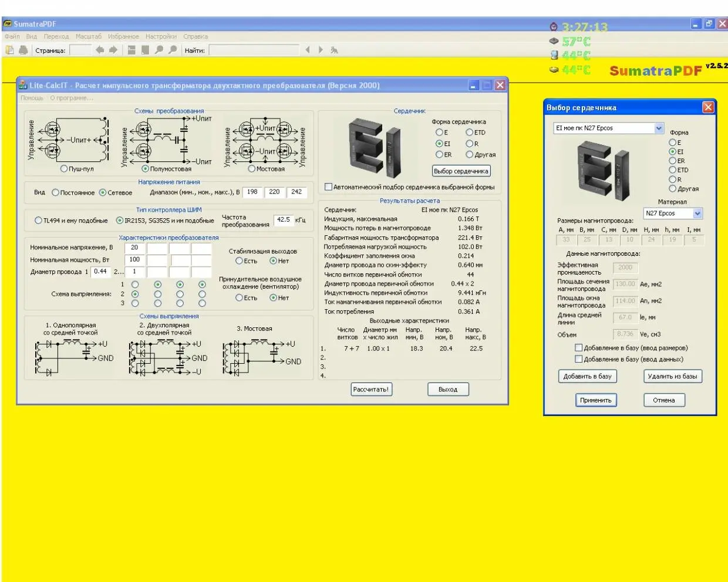Open Помощь menu in Lite-CalcIT
This screenshot has height=582, width=728.
[32, 98]
